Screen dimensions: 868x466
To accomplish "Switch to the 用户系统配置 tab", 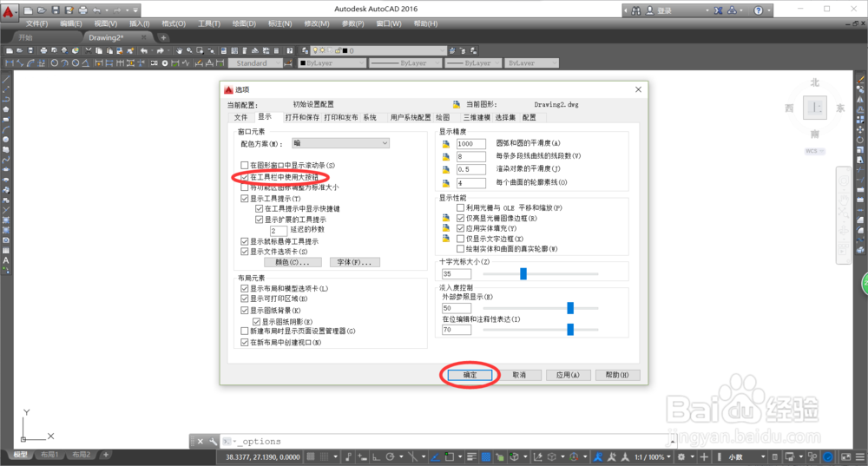I will coord(411,117).
